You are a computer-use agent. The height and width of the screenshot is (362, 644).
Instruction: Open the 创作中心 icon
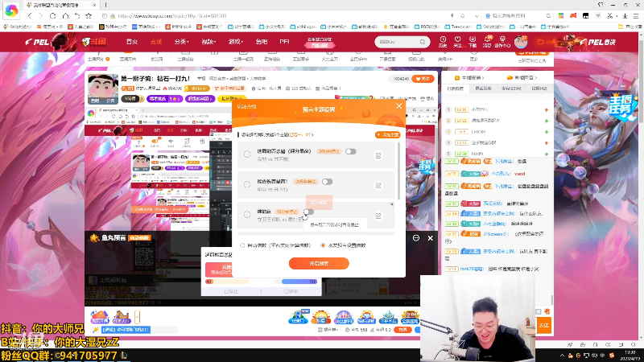[x=502, y=42]
